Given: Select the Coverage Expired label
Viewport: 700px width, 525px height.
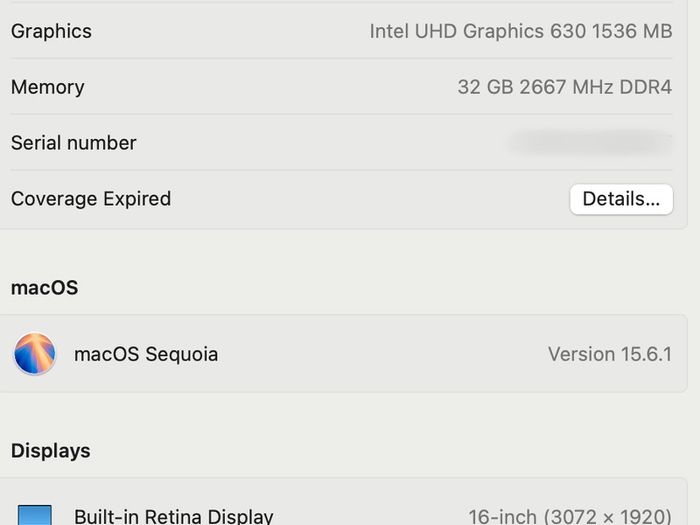Looking at the screenshot, I should [91, 199].
